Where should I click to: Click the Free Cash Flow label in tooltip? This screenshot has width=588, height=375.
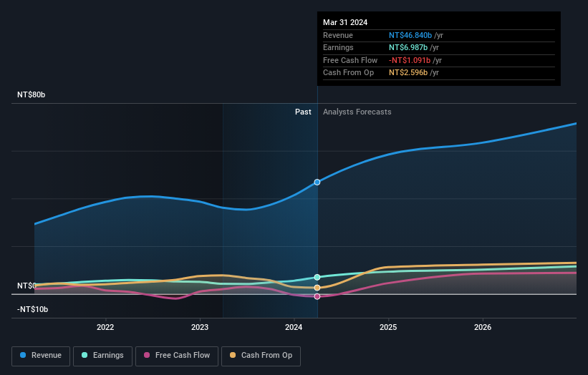tap(350, 60)
